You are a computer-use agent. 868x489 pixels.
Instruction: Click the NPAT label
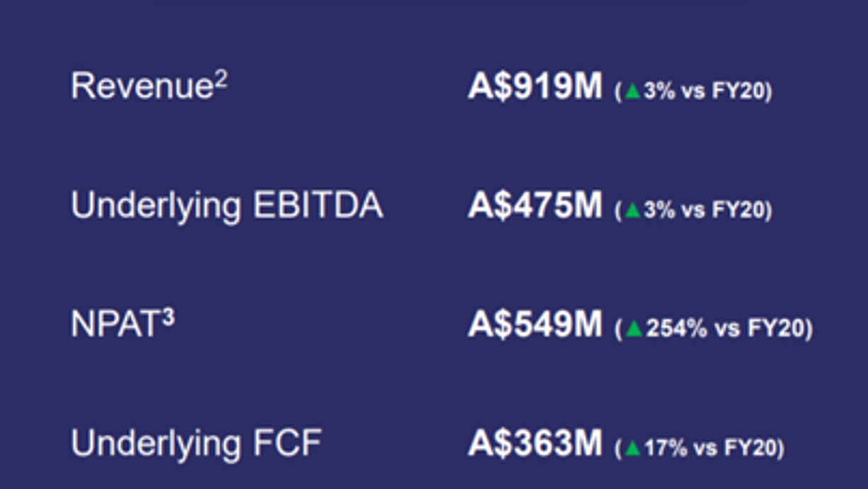[115, 325]
